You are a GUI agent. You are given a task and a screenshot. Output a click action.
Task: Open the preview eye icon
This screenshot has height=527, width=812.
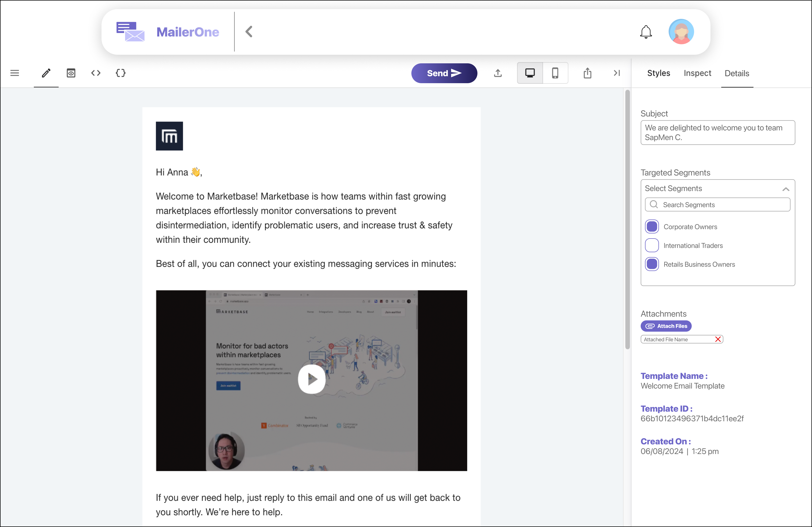[71, 73]
